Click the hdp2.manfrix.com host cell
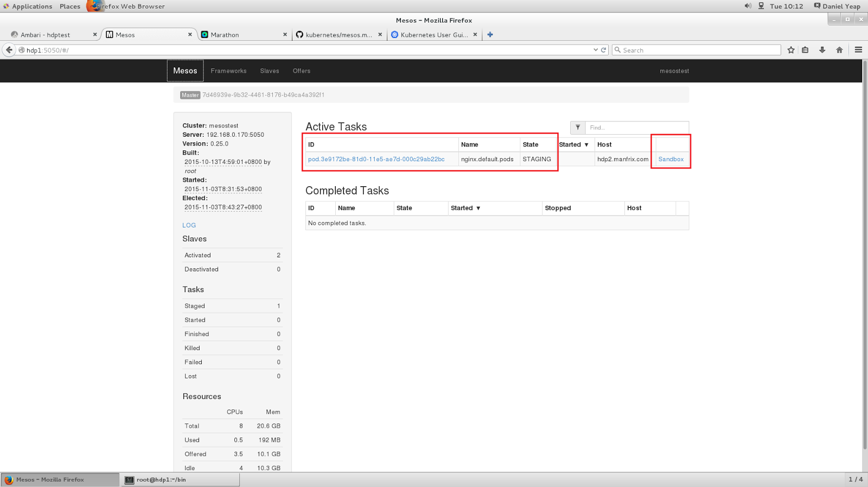This screenshot has width=868, height=487. coord(623,159)
